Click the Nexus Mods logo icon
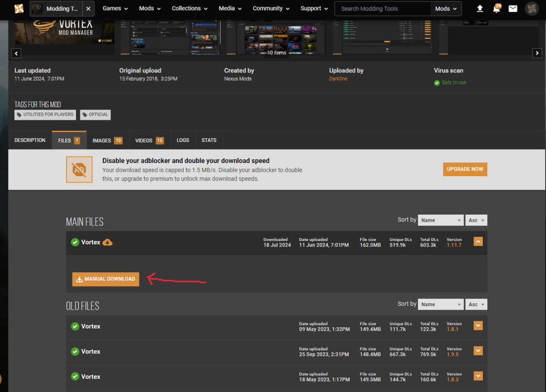This screenshot has height=392, width=546. click(19, 8)
